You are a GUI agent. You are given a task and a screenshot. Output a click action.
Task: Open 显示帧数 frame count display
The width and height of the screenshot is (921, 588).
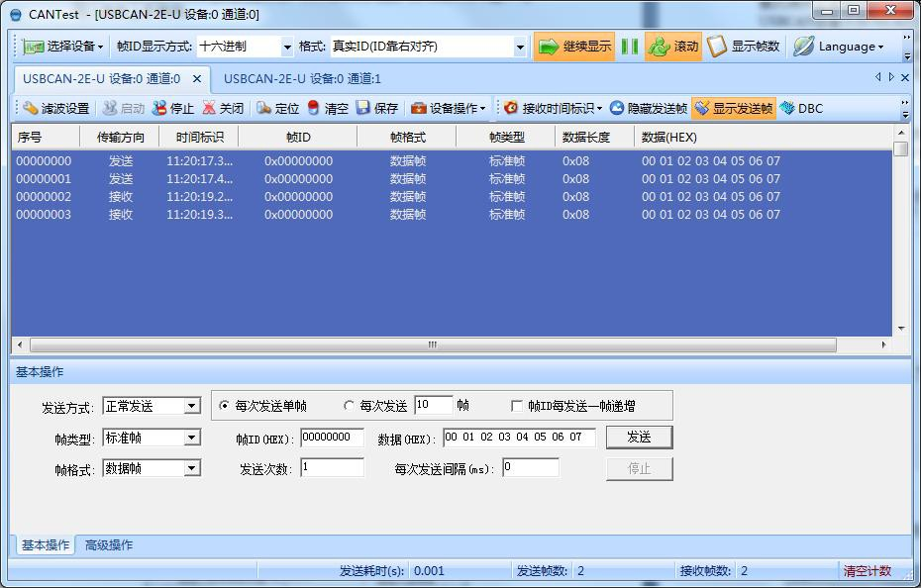click(x=717, y=47)
